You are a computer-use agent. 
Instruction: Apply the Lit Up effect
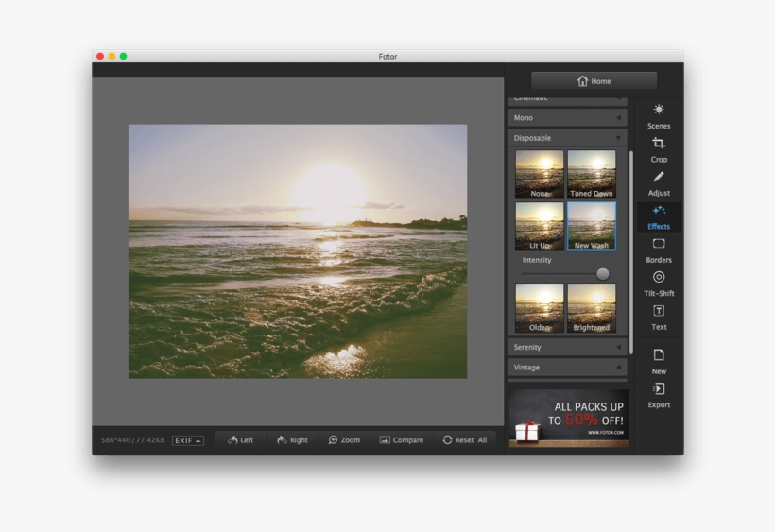coord(540,226)
